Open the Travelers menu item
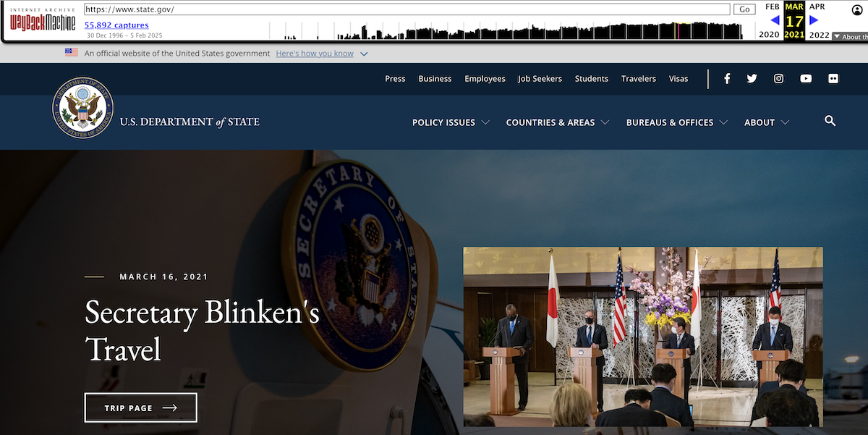This screenshot has width=868, height=435. coord(639,78)
